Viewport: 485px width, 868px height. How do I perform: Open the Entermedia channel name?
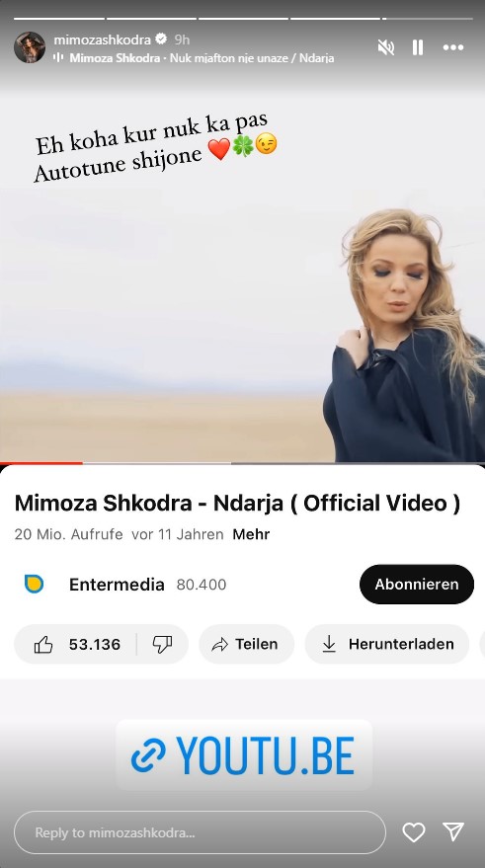tap(117, 585)
